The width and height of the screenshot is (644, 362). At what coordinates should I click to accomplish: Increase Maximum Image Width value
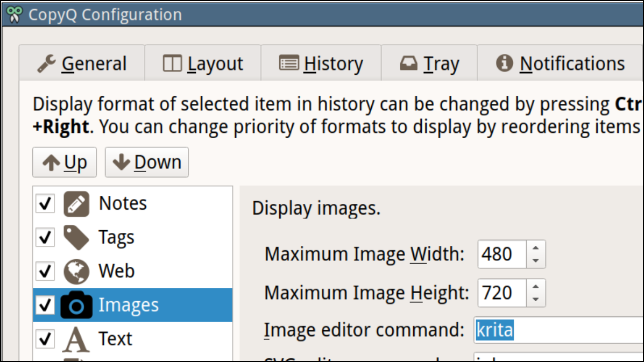[535, 247]
